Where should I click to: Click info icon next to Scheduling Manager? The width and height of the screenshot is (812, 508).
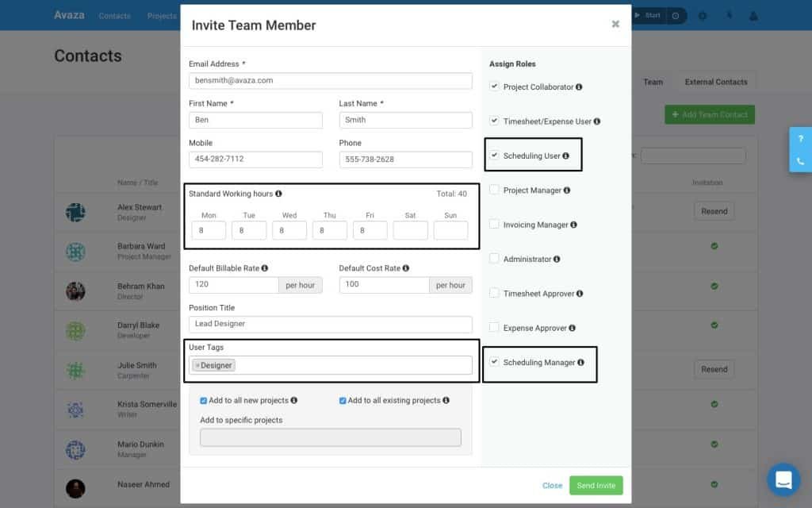pos(580,363)
